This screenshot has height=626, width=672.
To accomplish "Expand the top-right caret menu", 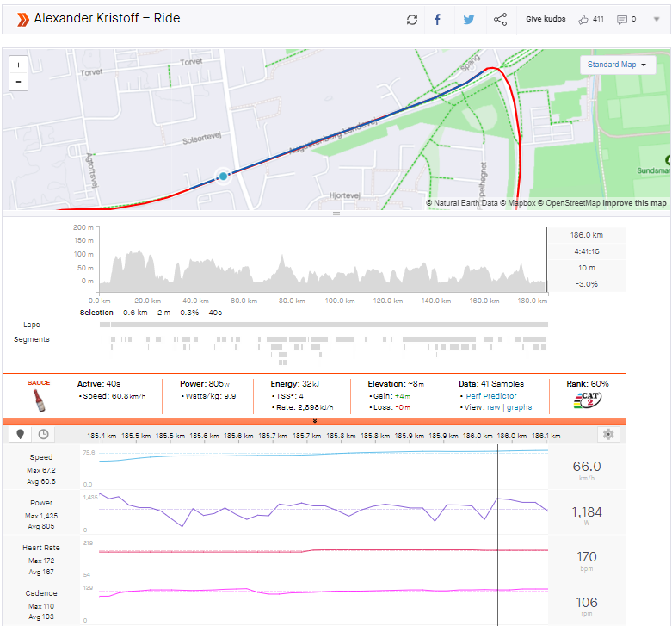I will 656,19.
